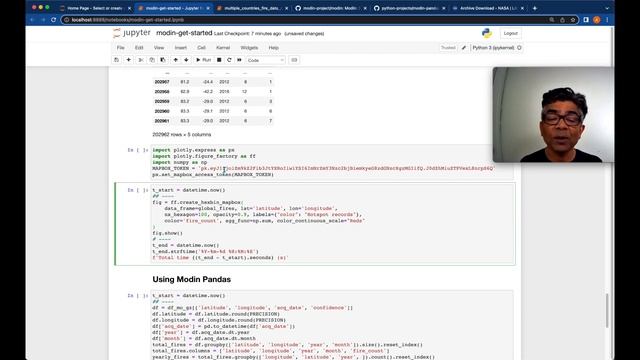Screen dimensions: 640x360
Task: Open the Kernel menu
Action: 223,48
